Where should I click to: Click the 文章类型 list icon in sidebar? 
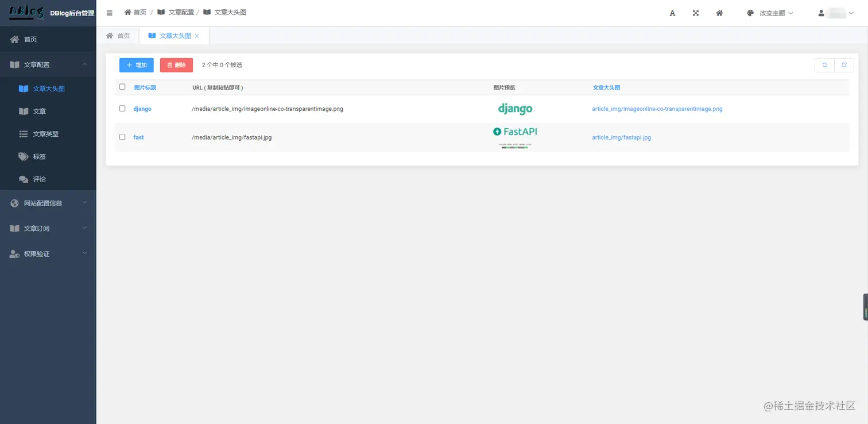pyautogui.click(x=24, y=134)
